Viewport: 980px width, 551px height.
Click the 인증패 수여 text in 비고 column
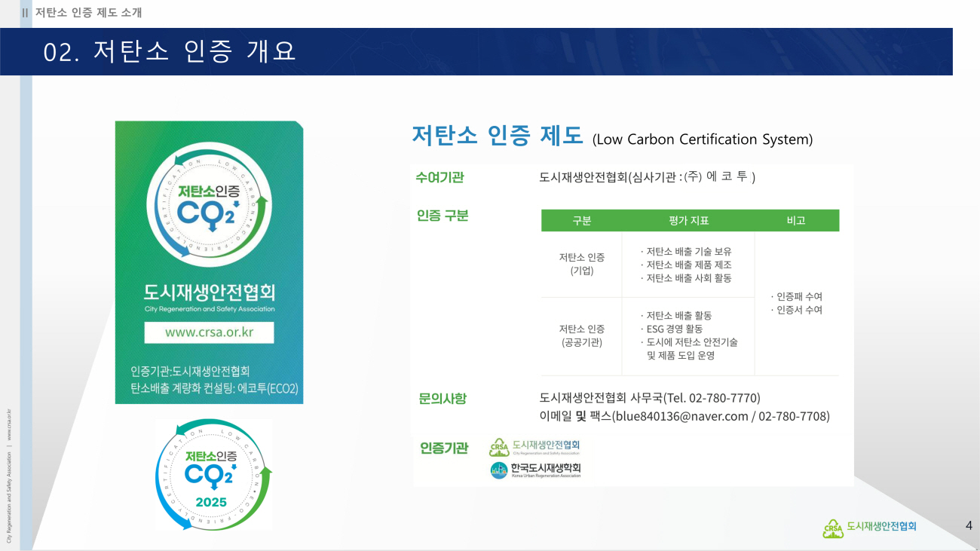pos(798,296)
